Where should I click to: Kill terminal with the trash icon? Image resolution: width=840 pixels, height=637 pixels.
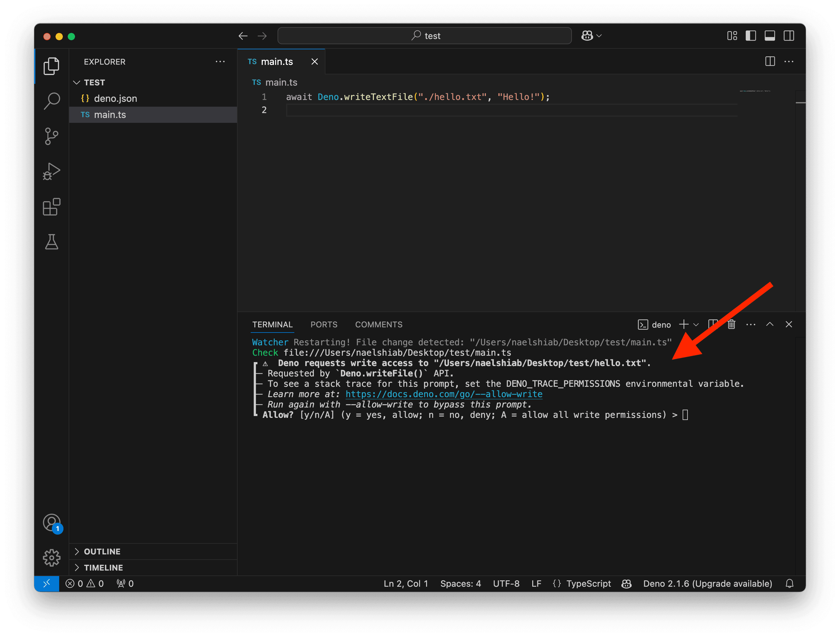click(x=731, y=324)
